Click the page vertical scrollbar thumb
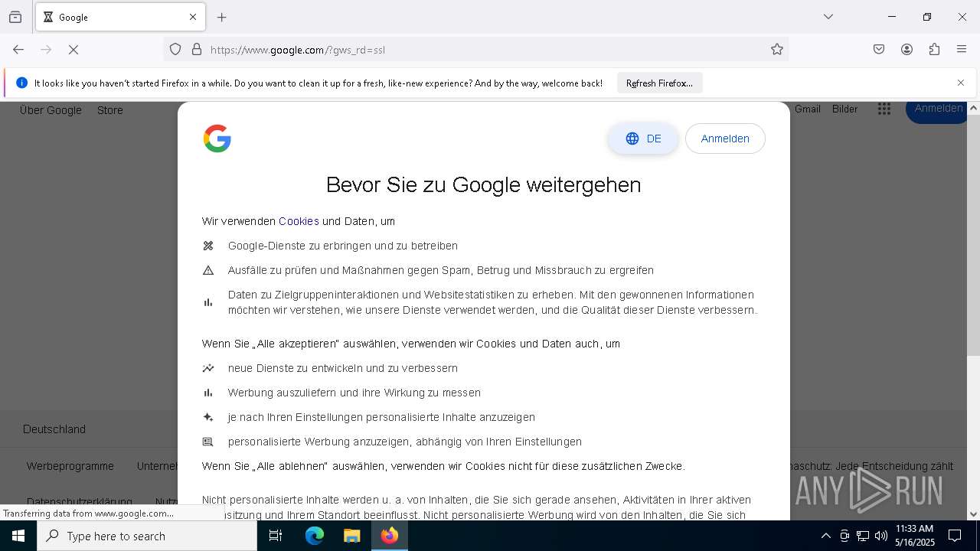 point(973,233)
